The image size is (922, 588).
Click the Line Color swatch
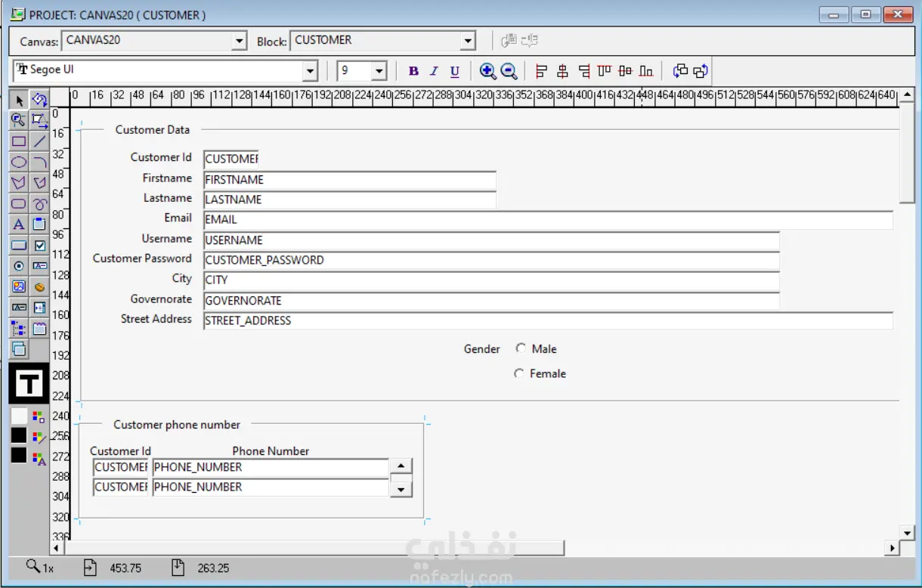click(19, 436)
